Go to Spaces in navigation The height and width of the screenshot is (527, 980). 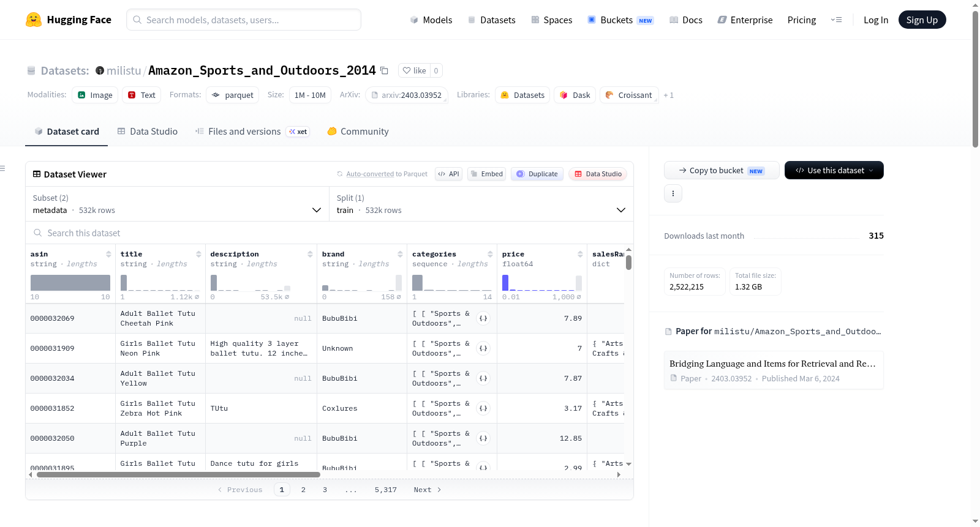551,20
